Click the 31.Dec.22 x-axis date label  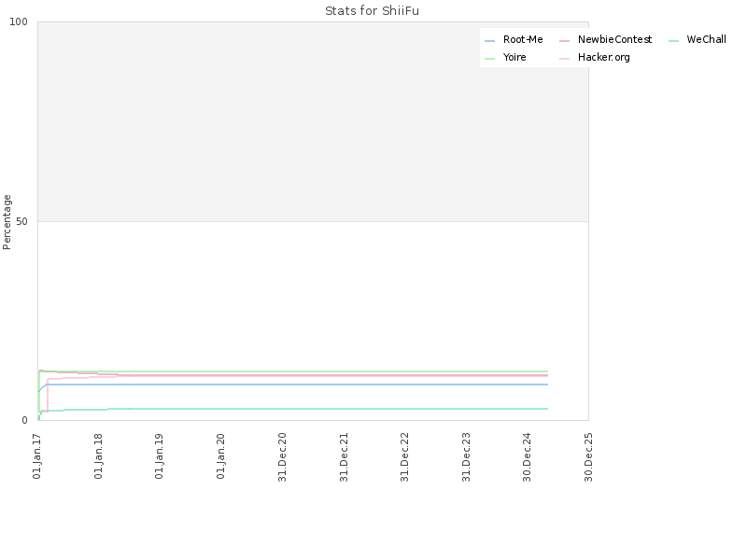coord(405,457)
